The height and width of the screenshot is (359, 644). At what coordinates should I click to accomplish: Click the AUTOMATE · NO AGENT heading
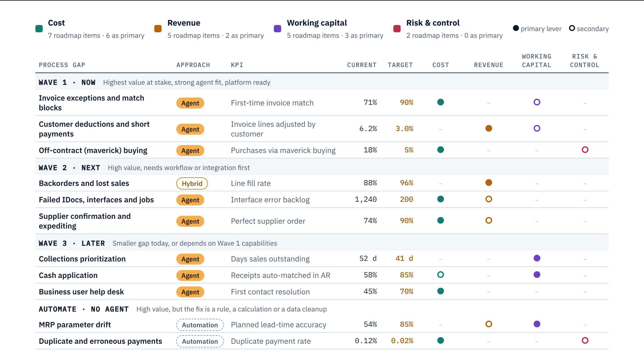(84, 309)
